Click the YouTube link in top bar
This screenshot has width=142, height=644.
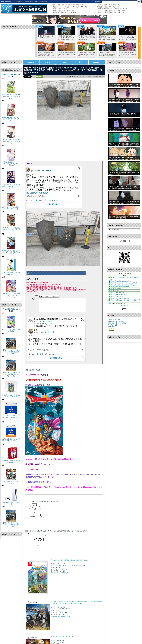[x=45, y=2]
